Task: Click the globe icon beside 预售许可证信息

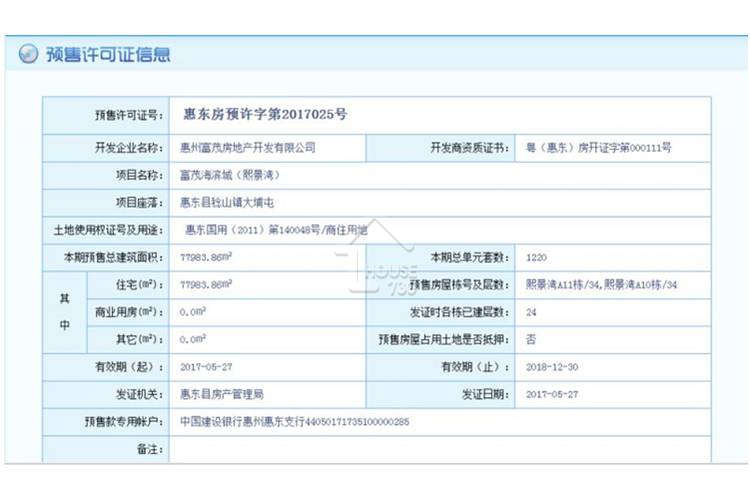Action: point(28,54)
